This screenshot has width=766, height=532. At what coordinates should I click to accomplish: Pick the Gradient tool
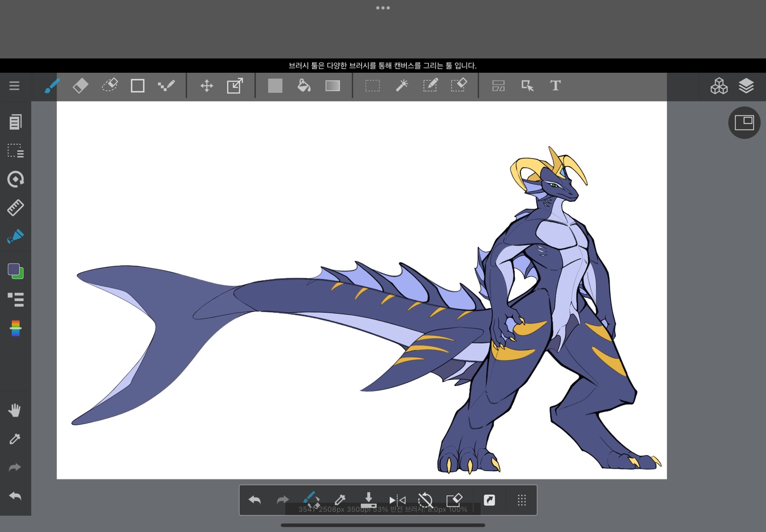click(x=332, y=86)
